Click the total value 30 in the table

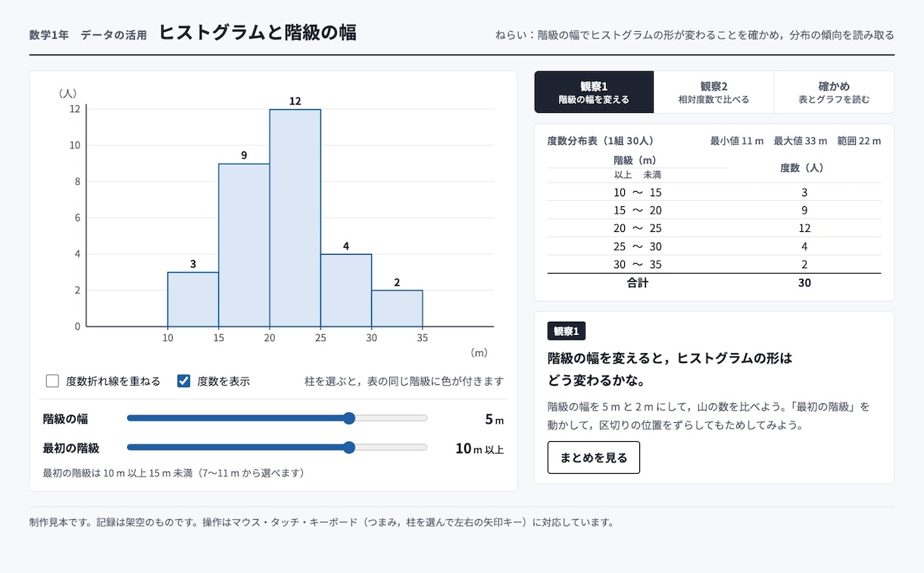(804, 283)
